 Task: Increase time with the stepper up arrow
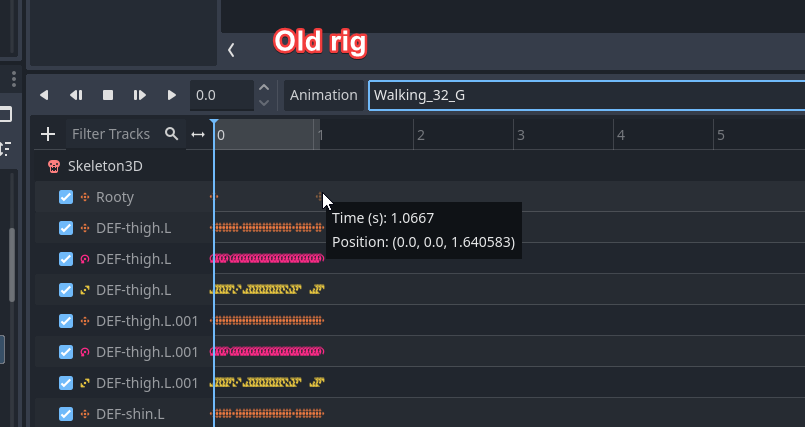pyautogui.click(x=264, y=89)
